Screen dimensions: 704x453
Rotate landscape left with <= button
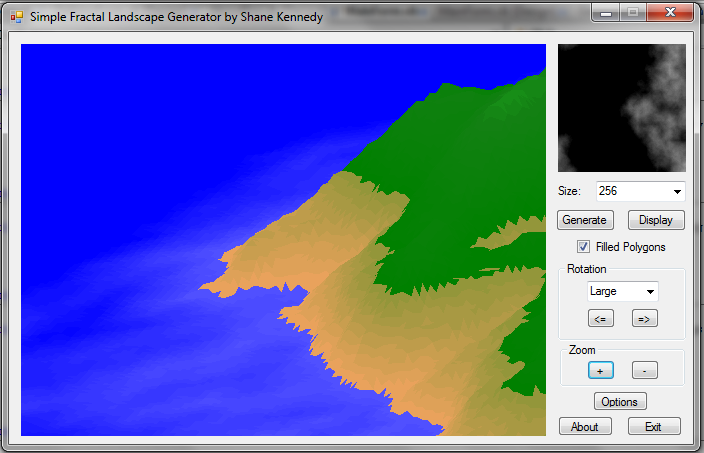(x=601, y=319)
